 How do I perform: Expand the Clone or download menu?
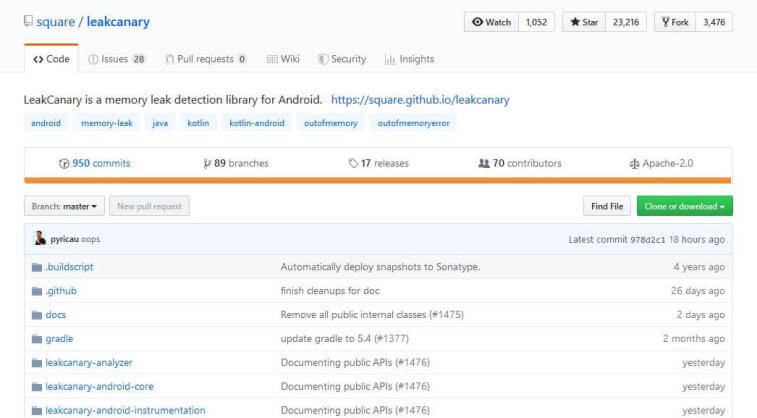(685, 206)
